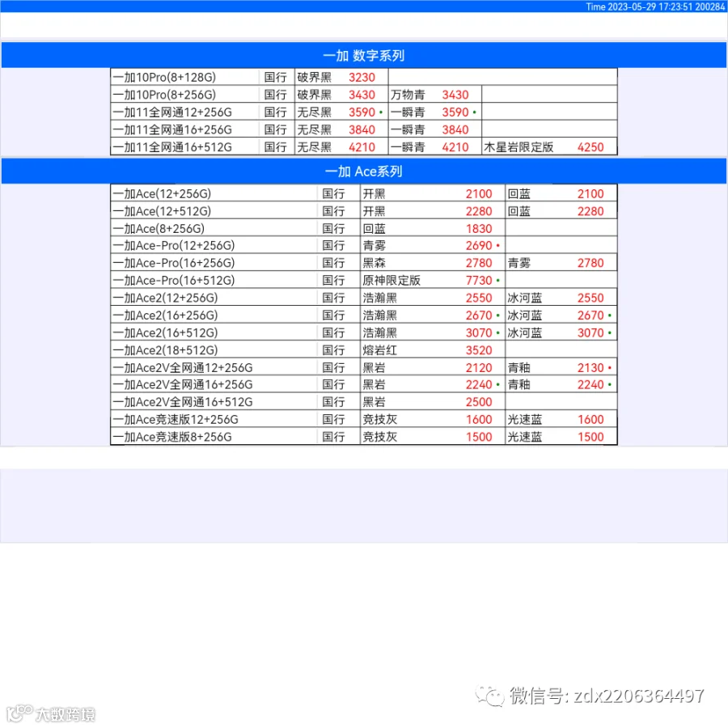Click the 7730 price value
Viewport: 728px width, 728px height.
[x=479, y=281]
